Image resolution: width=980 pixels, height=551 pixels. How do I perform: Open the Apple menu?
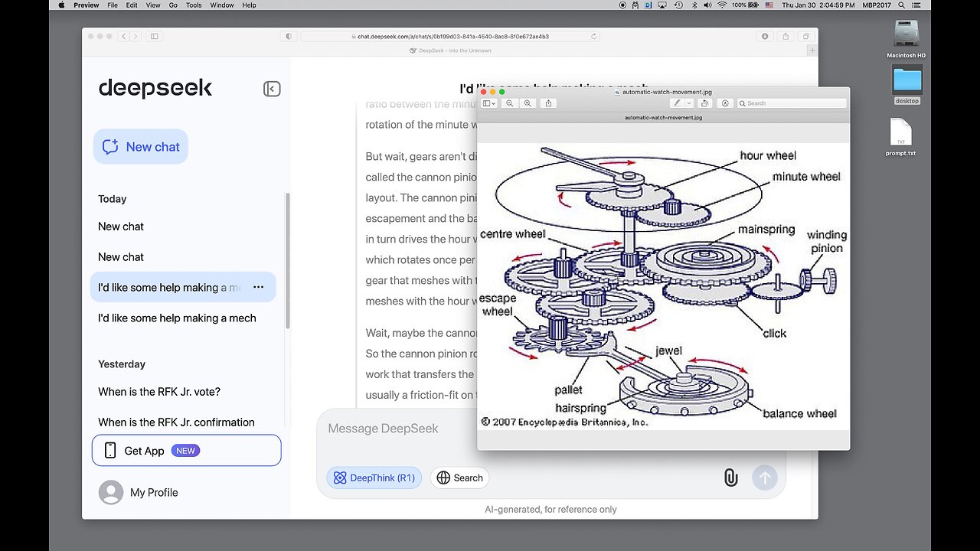[x=61, y=5]
